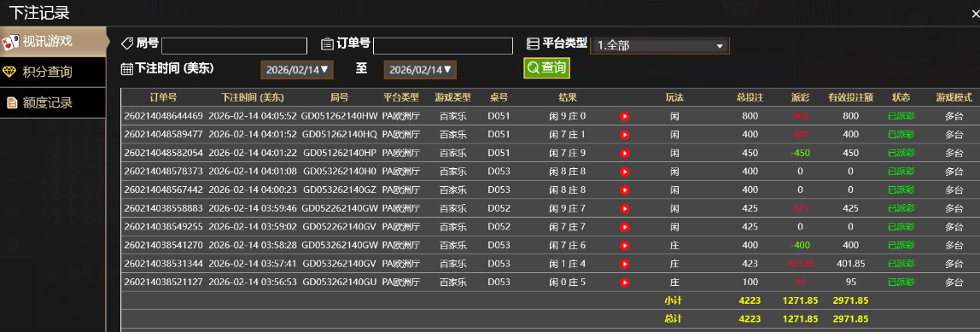Click the 总计 total label
The width and height of the screenshot is (980, 332).
tap(674, 319)
